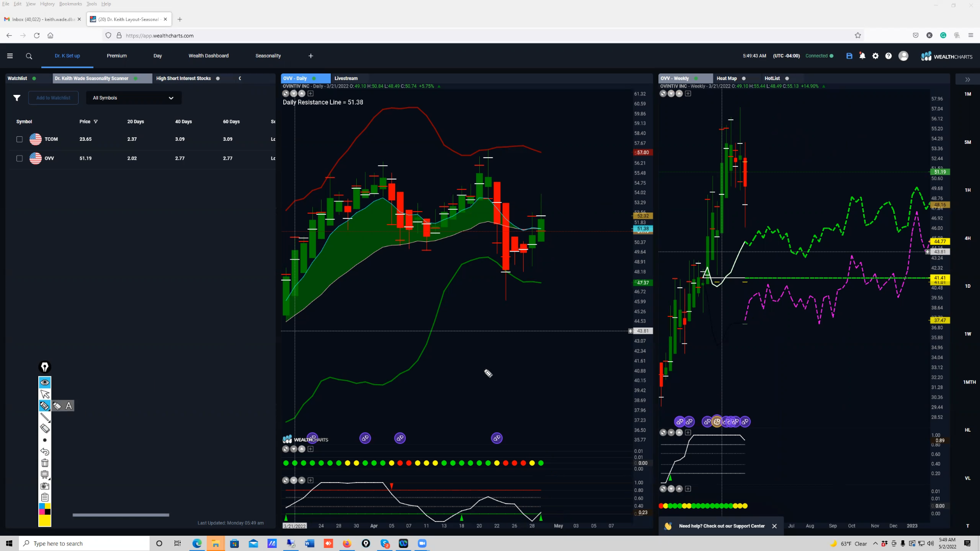Open the All Symbols dropdown
The image size is (980, 551).
point(134,98)
